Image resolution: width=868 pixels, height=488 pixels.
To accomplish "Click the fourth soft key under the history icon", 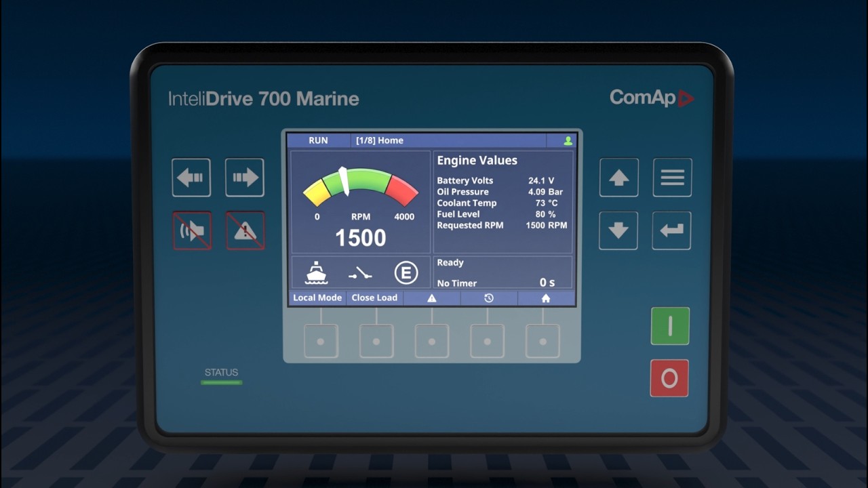I will [x=488, y=341].
